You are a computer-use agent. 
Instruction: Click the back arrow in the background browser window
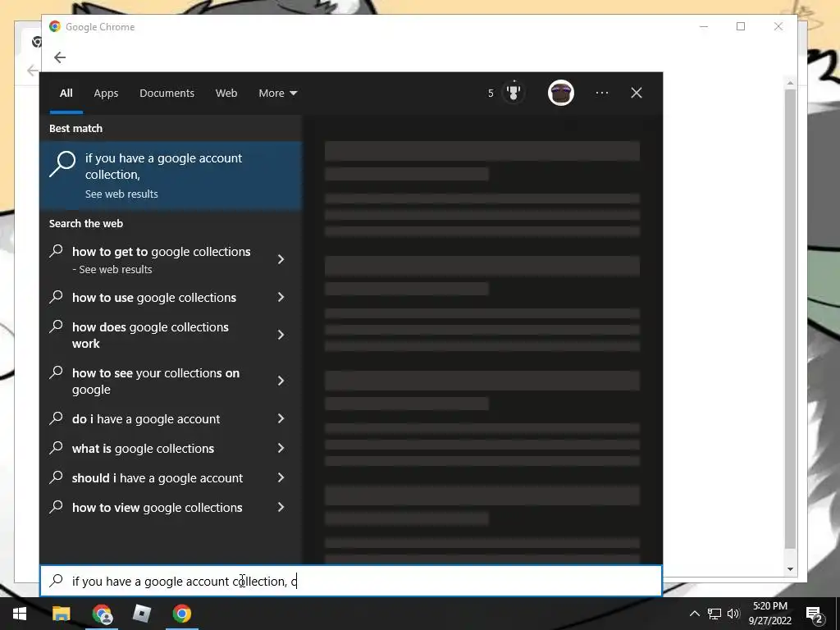pos(32,71)
